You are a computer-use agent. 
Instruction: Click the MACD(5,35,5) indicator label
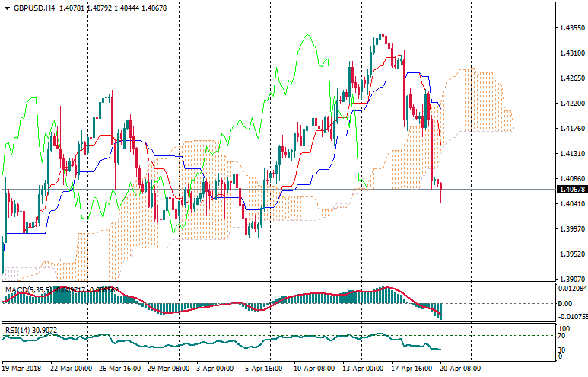(x=29, y=289)
